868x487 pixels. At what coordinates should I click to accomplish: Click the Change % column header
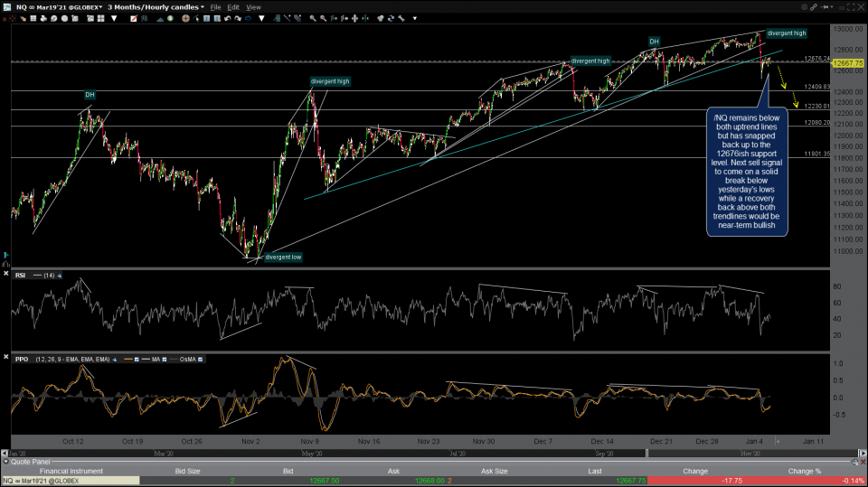(805, 471)
